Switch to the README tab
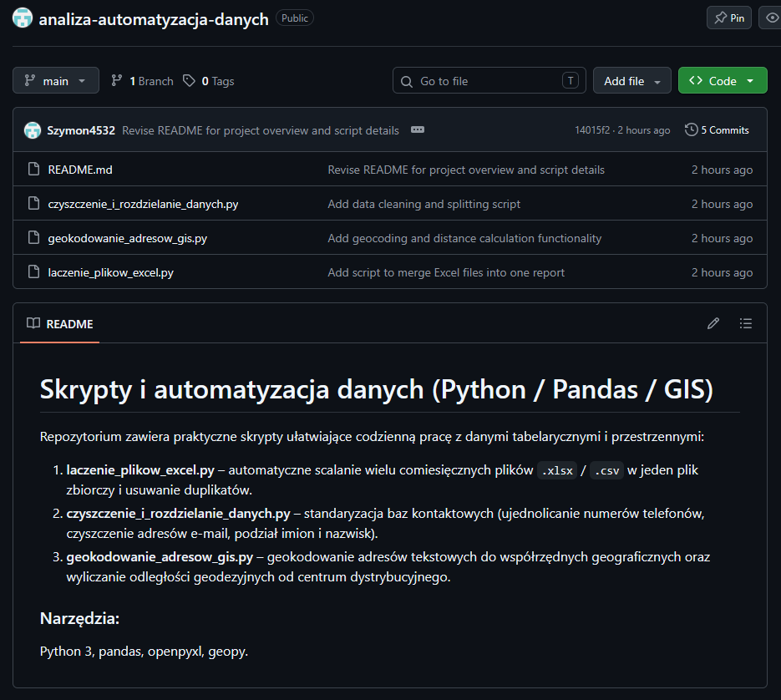781x700 pixels. coord(60,324)
